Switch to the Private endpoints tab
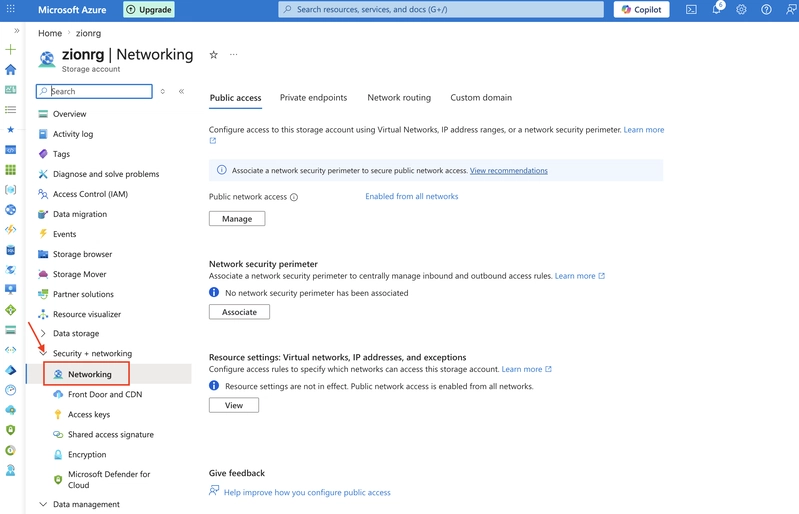 tap(313, 97)
